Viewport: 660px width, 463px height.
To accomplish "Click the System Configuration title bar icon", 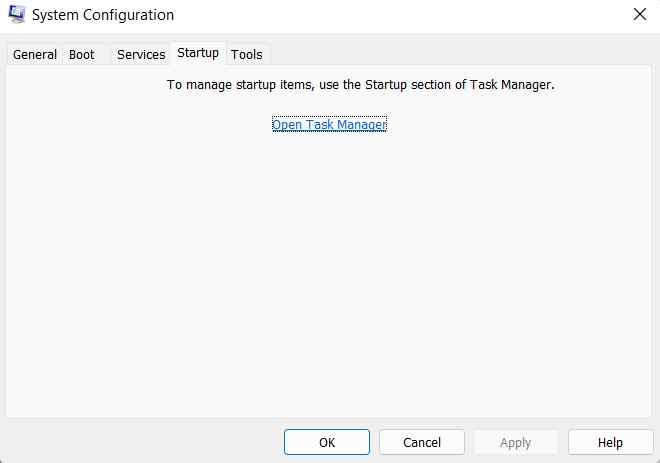I will point(16,15).
